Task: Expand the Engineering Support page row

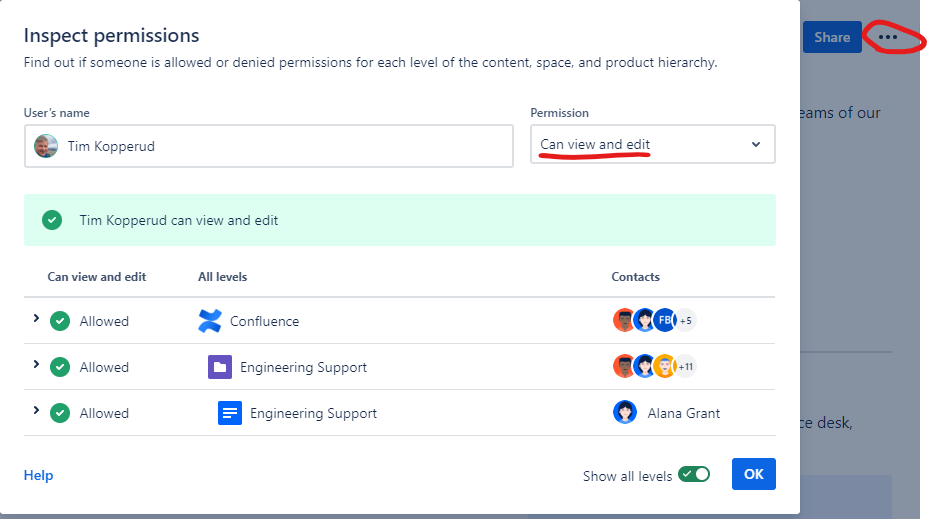Action: [x=36, y=410]
